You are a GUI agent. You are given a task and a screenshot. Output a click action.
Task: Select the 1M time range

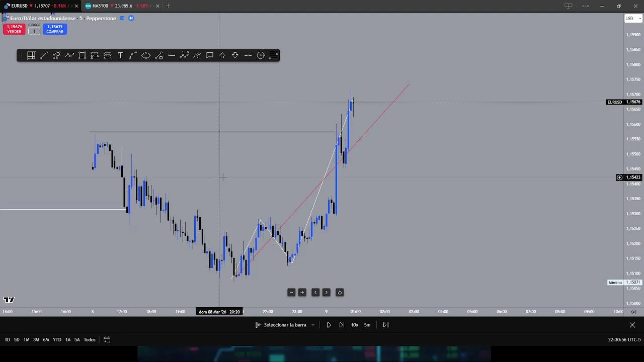(x=26, y=340)
